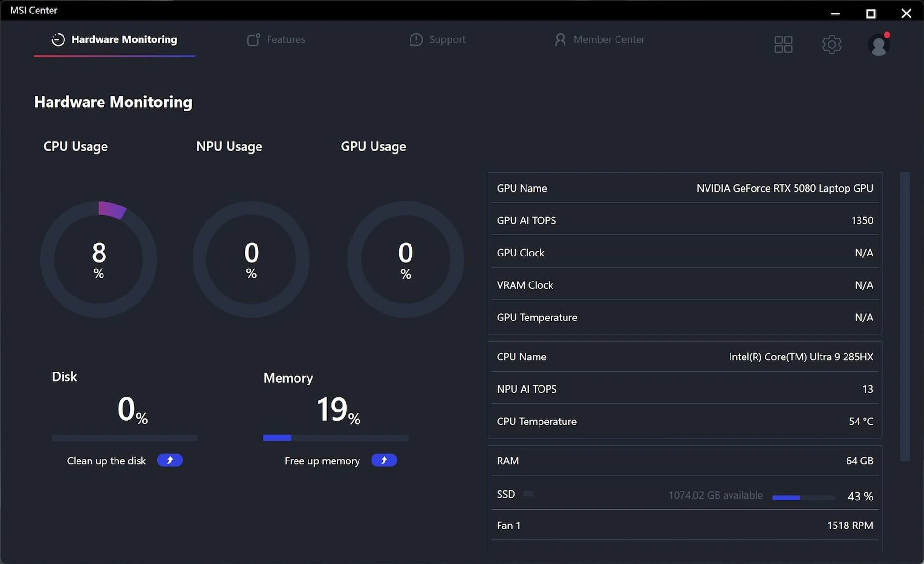Click the Support tab exclamation icon

[416, 40]
